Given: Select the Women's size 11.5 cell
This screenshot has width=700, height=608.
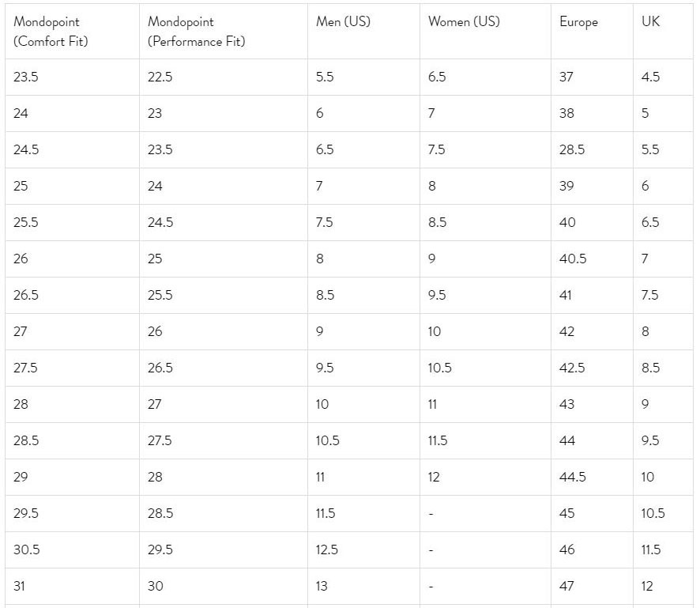Looking at the screenshot, I should tap(485, 441).
